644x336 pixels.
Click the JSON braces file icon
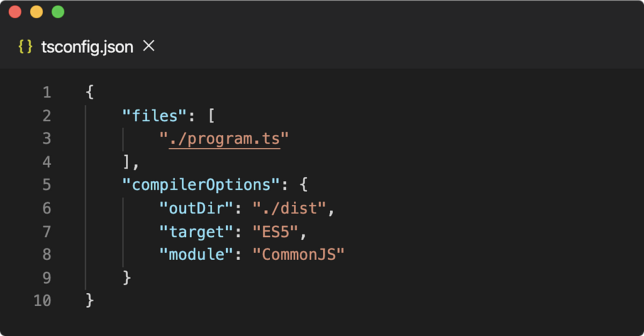click(x=25, y=47)
